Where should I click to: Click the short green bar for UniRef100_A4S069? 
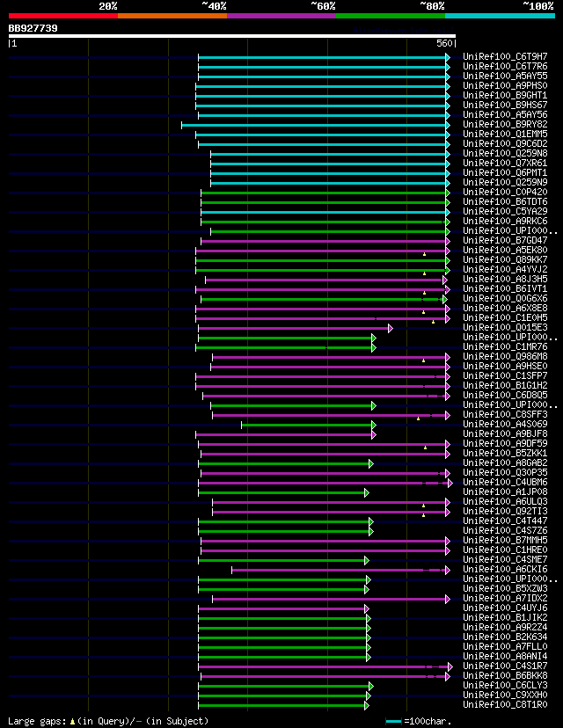tap(309, 425)
